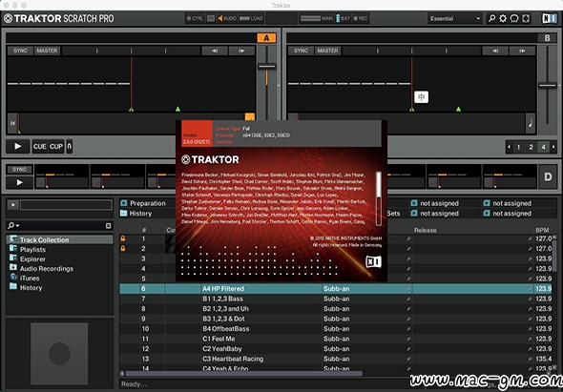Click the AUDIO speaker indicator
The width and height of the screenshot is (563, 392).
227,18
